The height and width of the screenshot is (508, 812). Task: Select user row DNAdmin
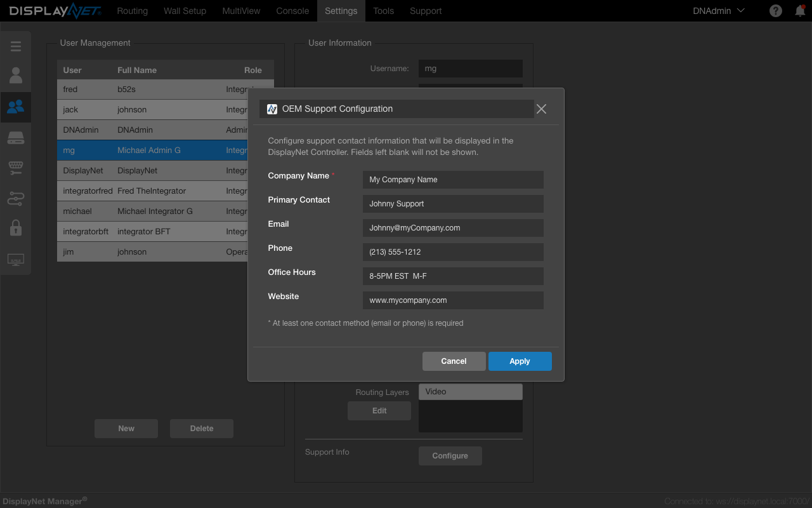pyautogui.click(x=152, y=130)
